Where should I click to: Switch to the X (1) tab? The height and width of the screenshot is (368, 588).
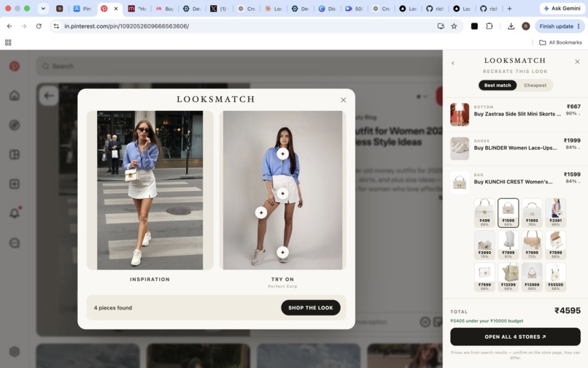[x=218, y=9]
